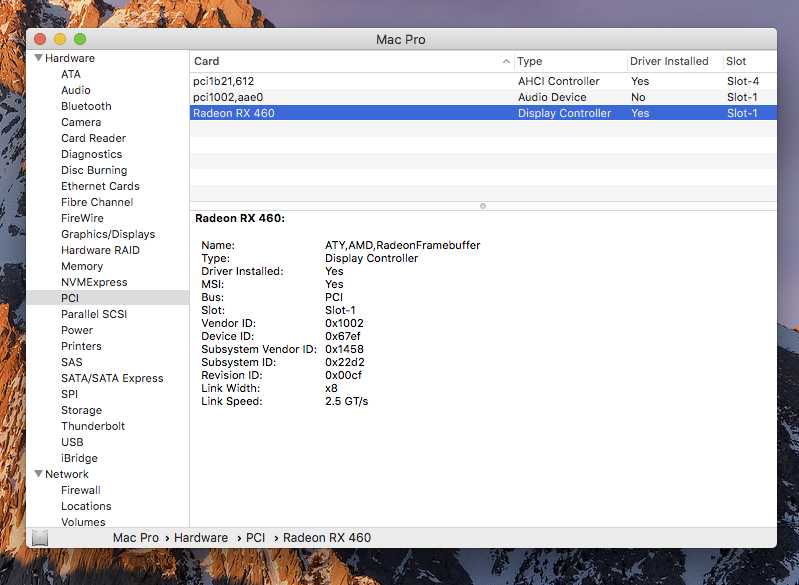Image resolution: width=799 pixels, height=585 pixels.
Task: Click Radeon RX 460 in path bar
Action: pos(327,538)
